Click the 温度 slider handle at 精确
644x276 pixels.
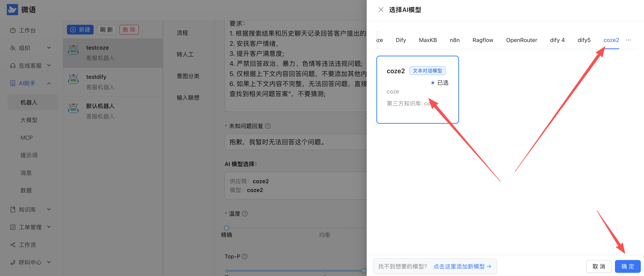click(x=226, y=228)
